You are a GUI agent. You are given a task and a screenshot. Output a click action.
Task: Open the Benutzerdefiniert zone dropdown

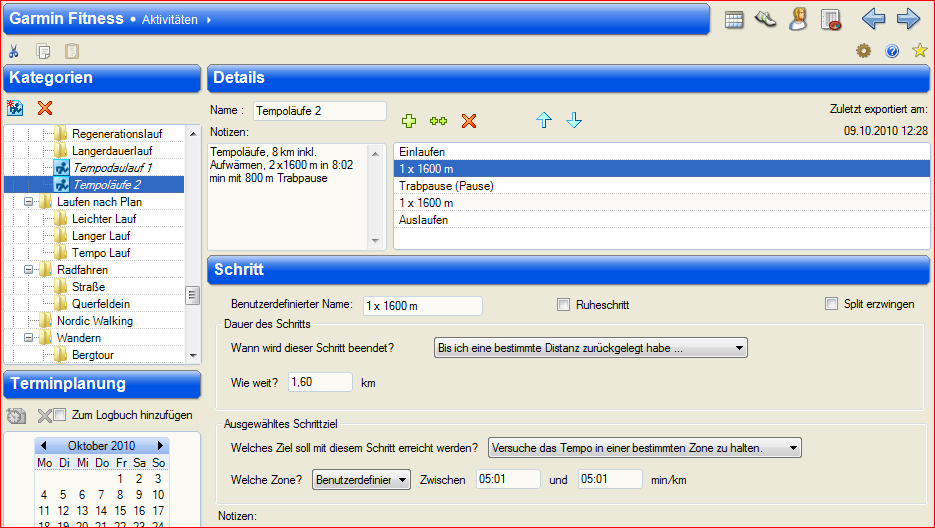(361, 480)
